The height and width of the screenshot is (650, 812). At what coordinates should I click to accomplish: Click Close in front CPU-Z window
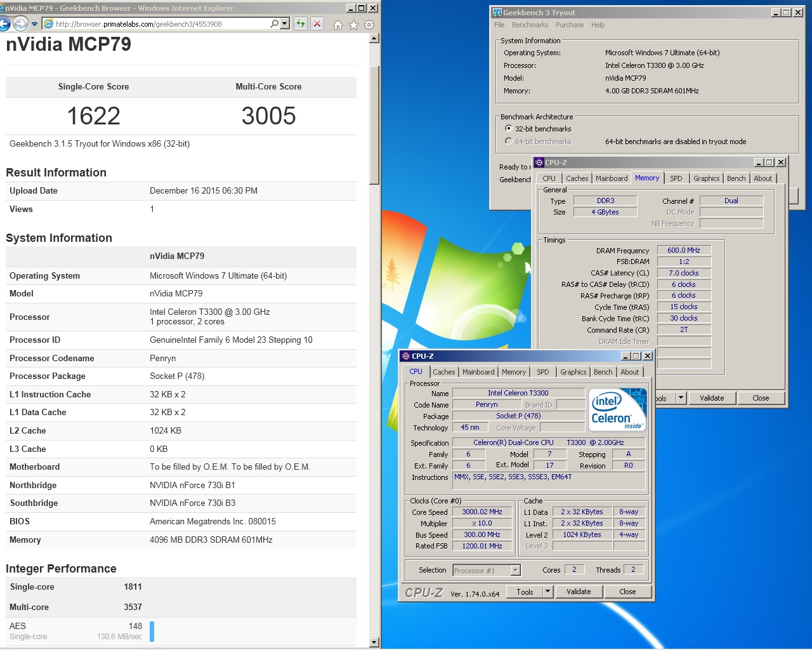[627, 592]
